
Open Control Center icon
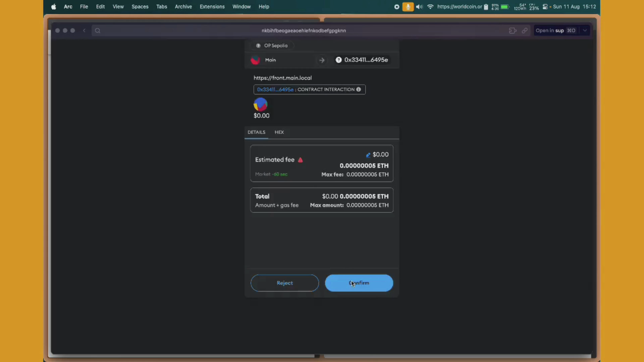click(x=545, y=7)
